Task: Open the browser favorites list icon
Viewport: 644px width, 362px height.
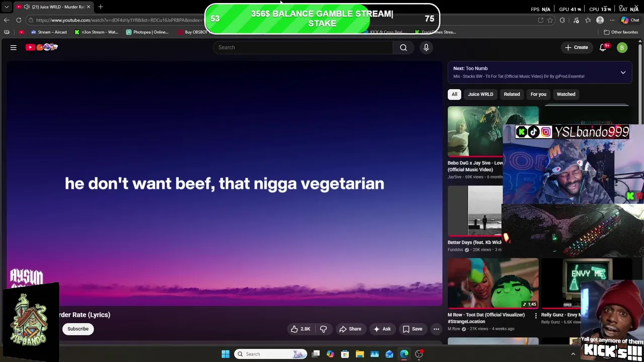Action: click(x=588, y=20)
